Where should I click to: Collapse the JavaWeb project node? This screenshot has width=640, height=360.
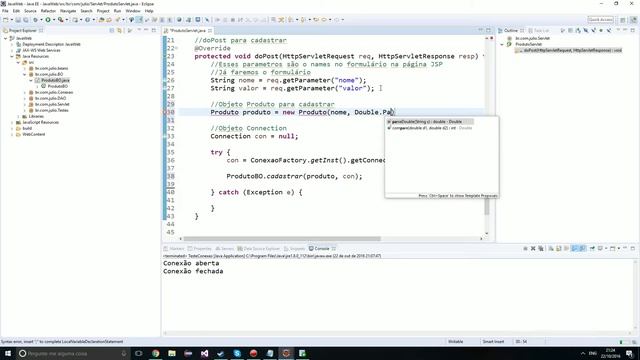(6, 38)
